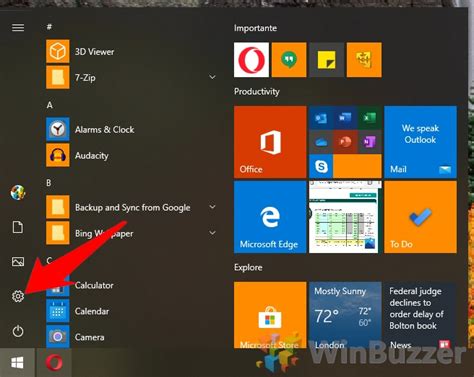Viewport: 474px width, 377px height.
Task: Click the Windows Start button
Action: (x=17, y=363)
